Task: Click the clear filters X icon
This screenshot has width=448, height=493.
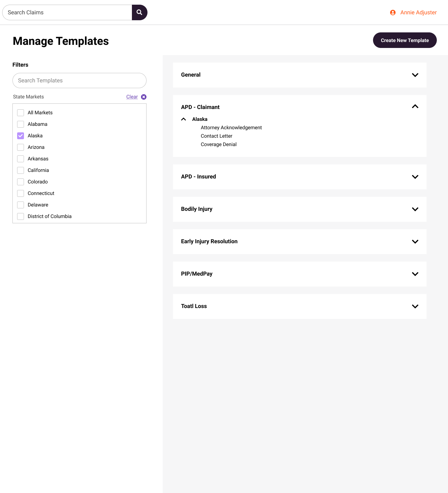Action: (x=144, y=97)
